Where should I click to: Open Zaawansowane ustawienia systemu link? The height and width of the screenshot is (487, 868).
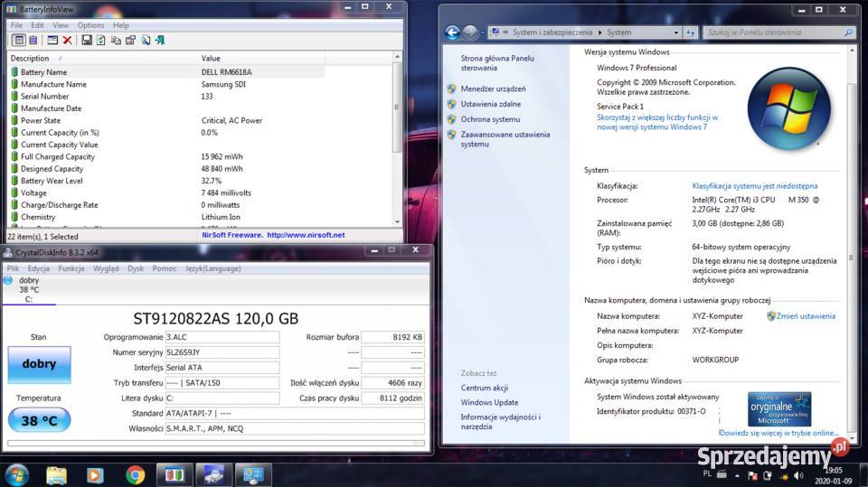(x=505, y=139)
